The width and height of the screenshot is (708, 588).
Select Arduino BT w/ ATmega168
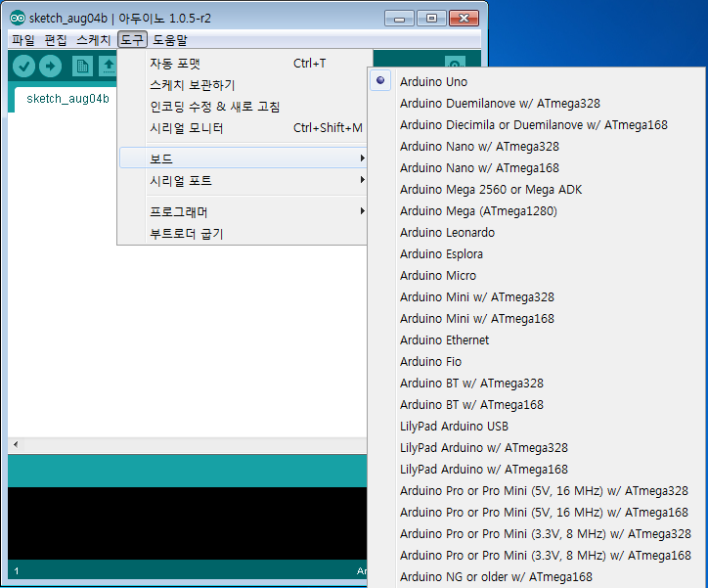[537, 405]
